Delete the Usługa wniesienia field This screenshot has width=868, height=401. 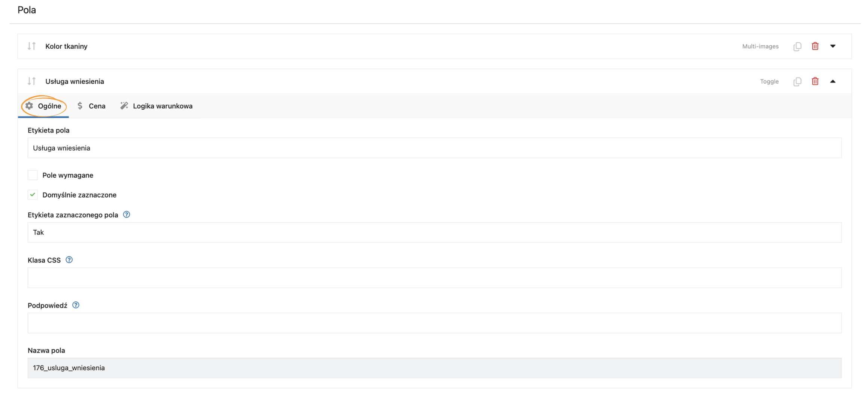(815, 81)
